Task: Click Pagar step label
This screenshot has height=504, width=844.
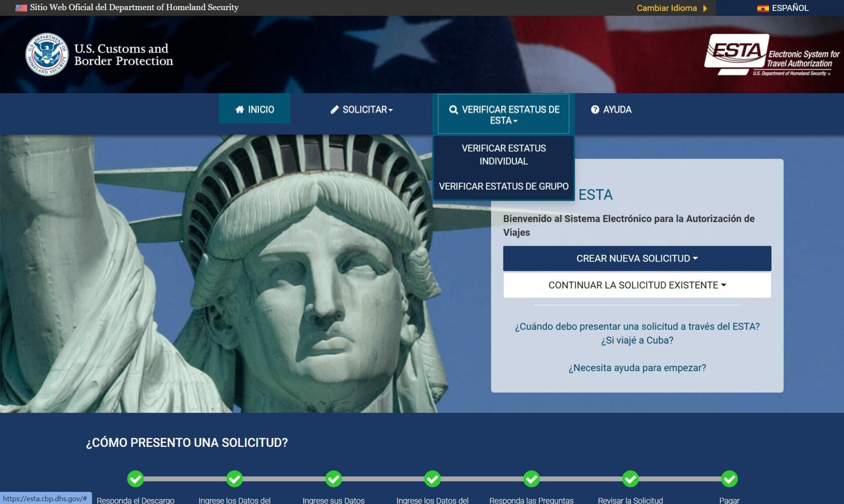Action: click(x=729, y=500)
